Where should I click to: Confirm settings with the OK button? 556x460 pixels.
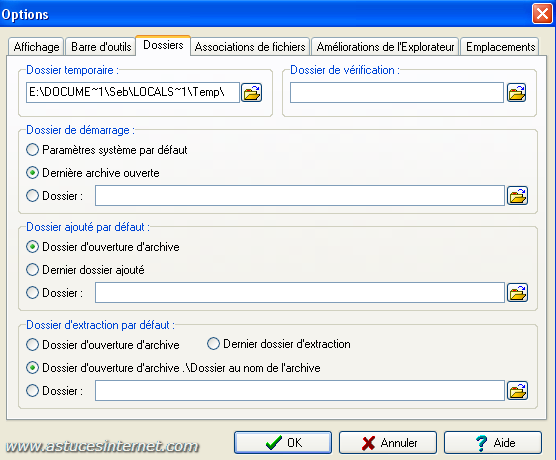[x=283, y=442]
